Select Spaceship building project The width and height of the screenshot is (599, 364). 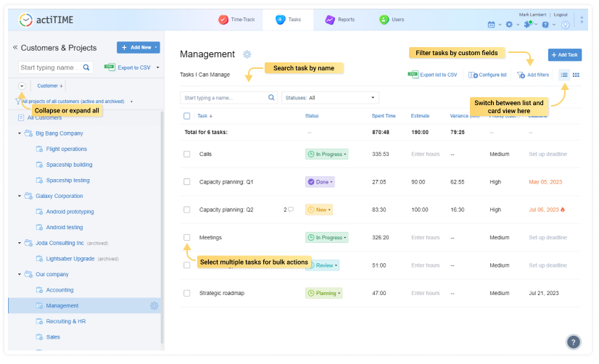(69, 165)
